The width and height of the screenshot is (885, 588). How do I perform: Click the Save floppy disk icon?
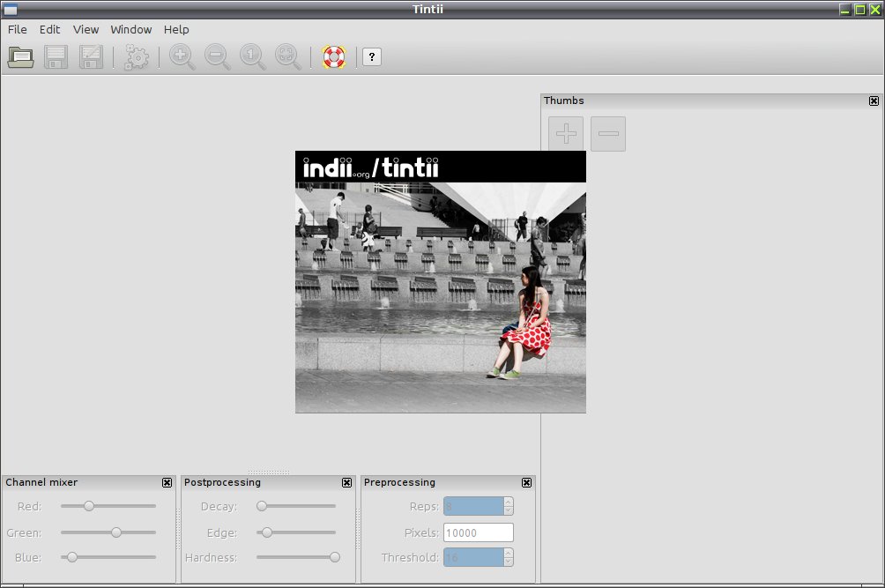(56, 57)
